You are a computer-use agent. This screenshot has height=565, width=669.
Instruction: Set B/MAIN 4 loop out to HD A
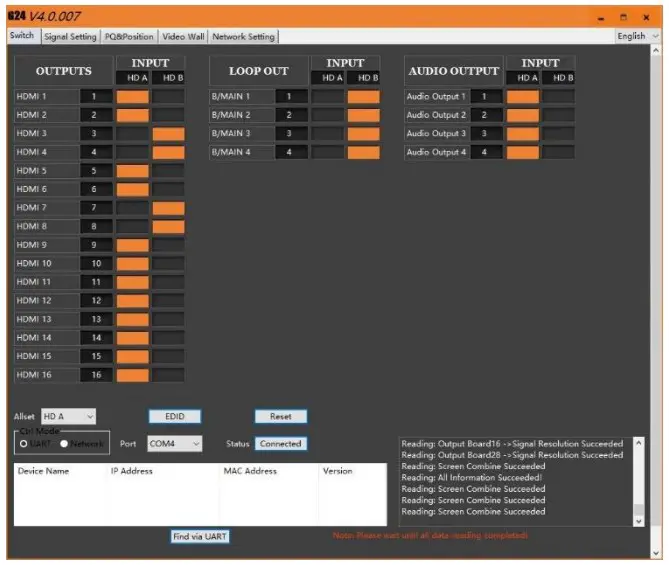[x=328, y=152]
